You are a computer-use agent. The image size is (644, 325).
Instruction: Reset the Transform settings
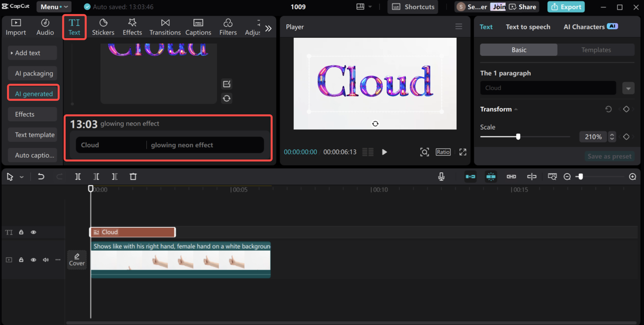pos(608,109)
